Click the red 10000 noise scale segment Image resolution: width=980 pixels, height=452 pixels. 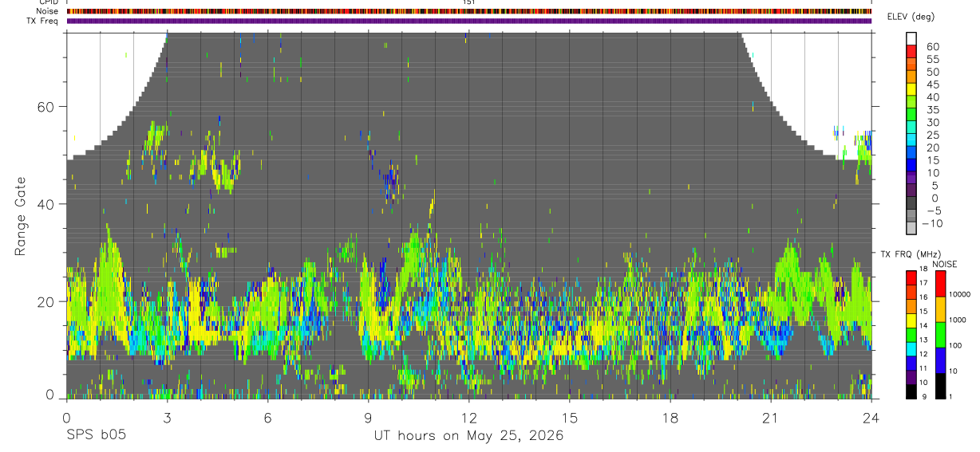point(941,284)
